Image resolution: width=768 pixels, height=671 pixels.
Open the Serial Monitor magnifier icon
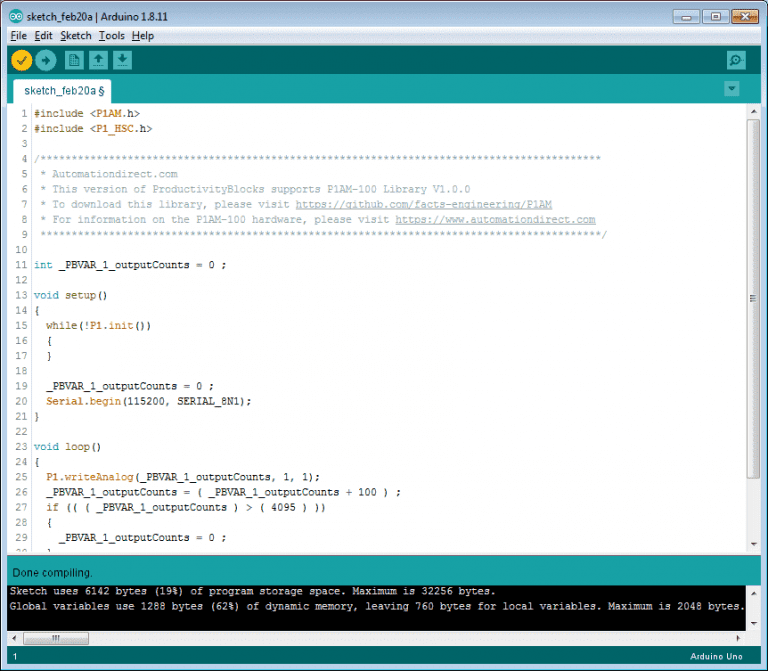(x=736, y=61)
